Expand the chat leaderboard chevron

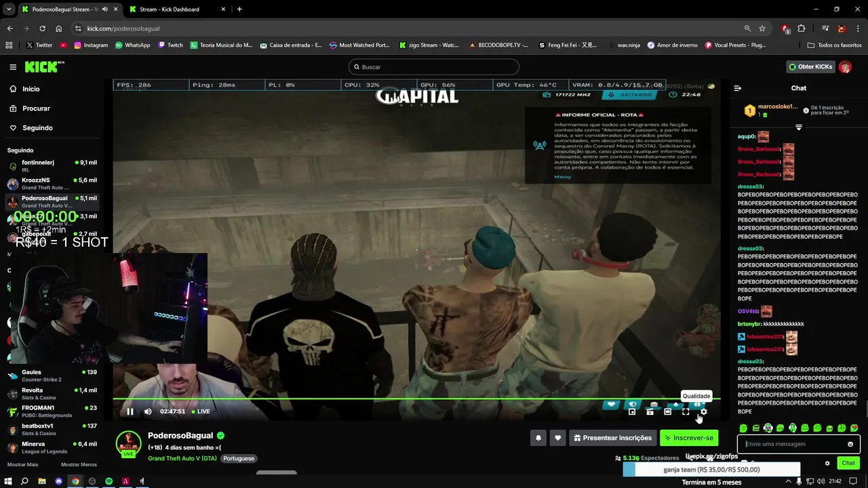tap(798, 127)
